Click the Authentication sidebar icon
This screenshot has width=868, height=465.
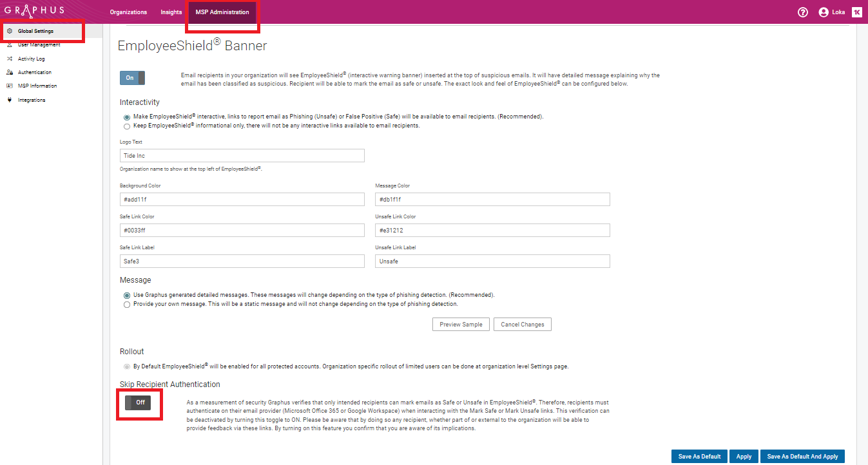click(10, 72)
